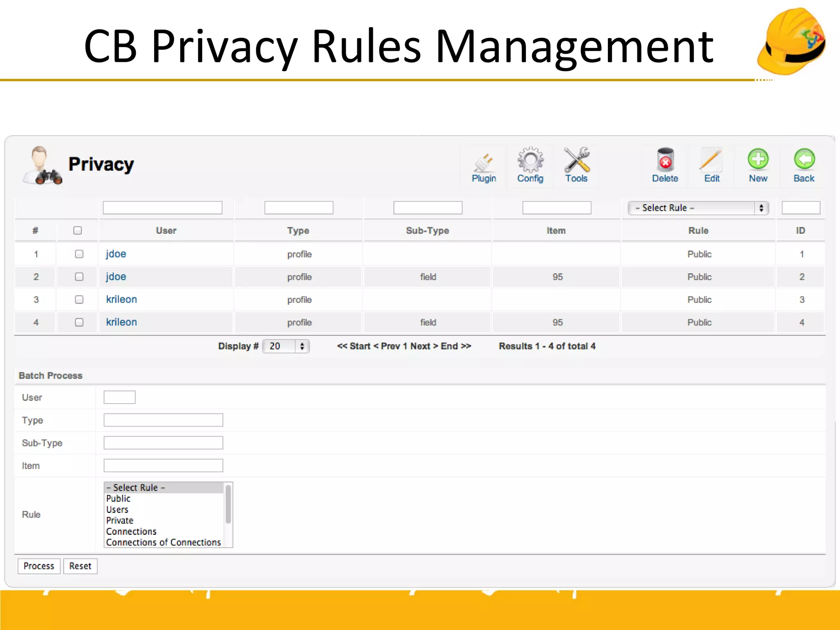The height and width of the screenshot is (630, 840).
Task: Click the Delete trash icon
Action: (x=665, y=165)
